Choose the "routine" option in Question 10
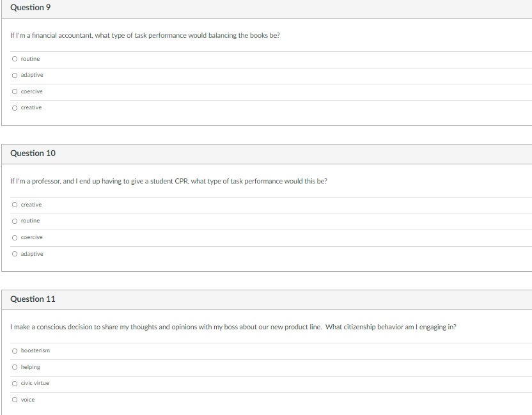 [14, 221]
